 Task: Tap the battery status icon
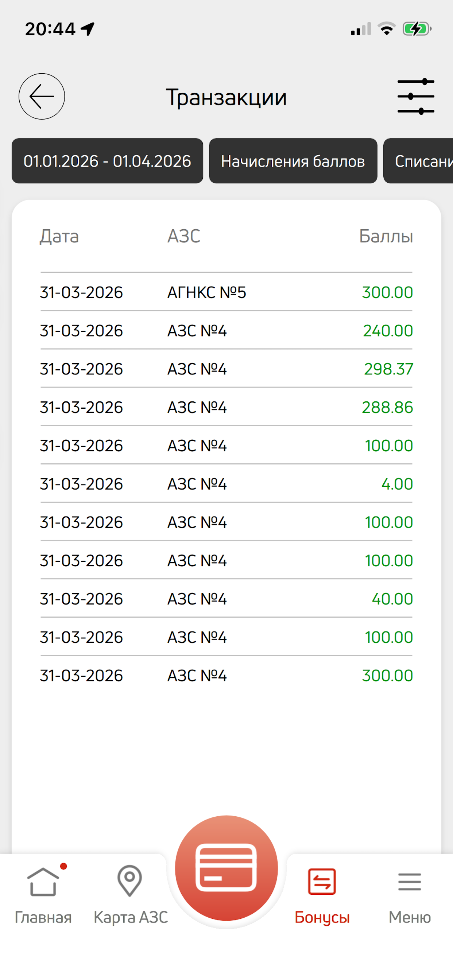(417, 29)
